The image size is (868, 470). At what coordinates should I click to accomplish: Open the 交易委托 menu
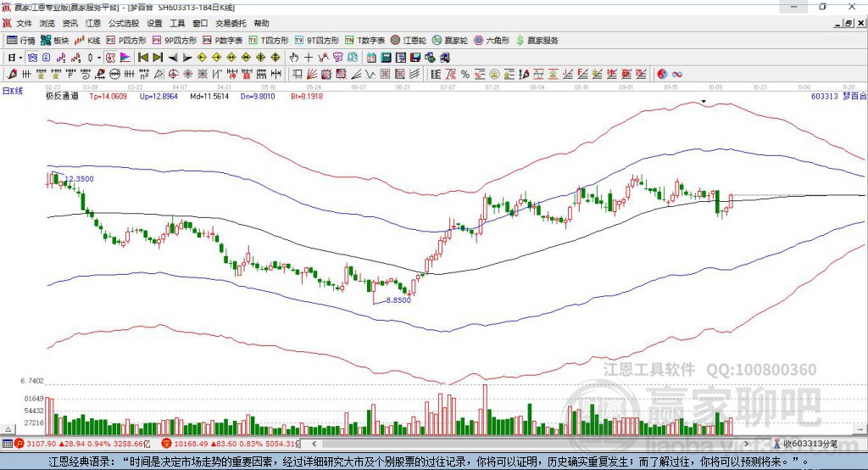[x=231, y=23]
